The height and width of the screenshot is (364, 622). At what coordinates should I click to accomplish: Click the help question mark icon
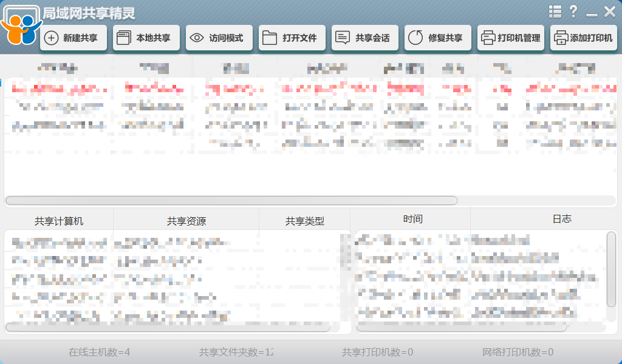573,12
